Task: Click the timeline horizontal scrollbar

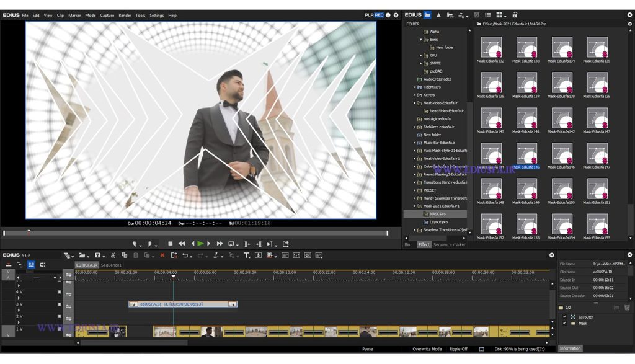Action: click(134, 342)
